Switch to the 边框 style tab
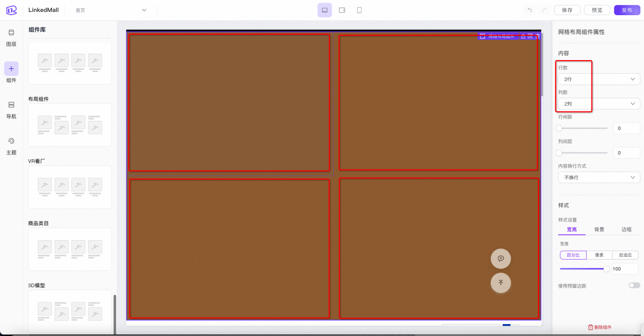This screenshot has height=336, width=644. [626, 230]
